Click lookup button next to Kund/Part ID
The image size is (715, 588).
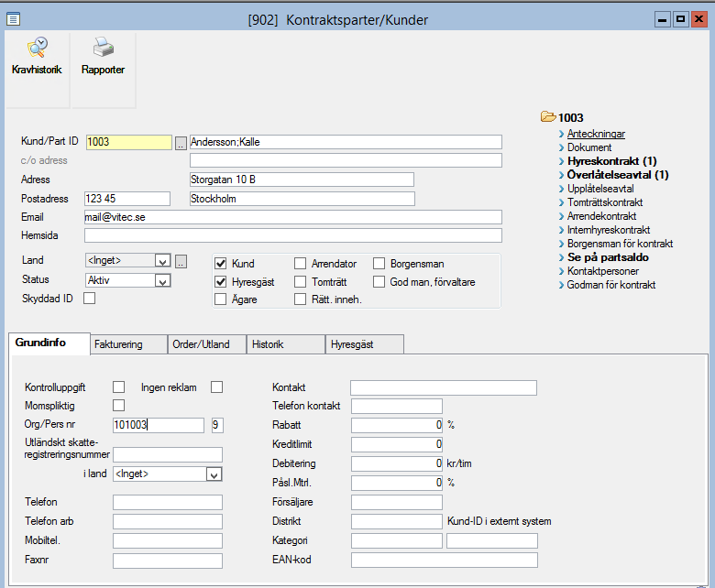click(181, 143)
